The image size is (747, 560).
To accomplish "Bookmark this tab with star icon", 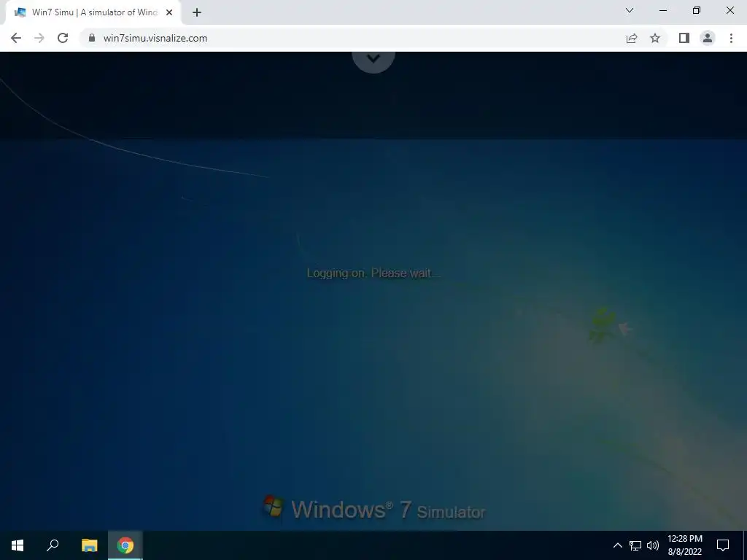I will pos(655,38).
